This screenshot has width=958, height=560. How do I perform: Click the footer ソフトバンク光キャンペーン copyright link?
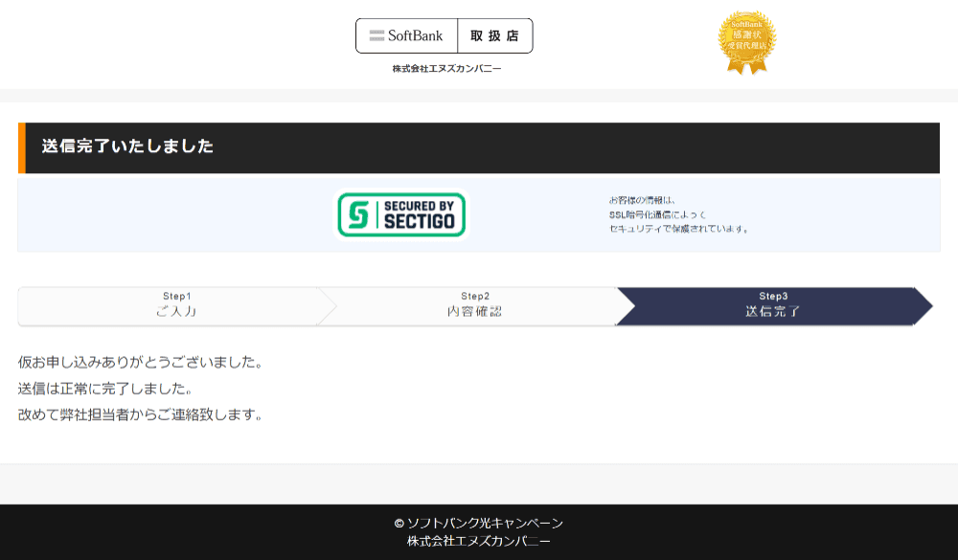tap(478, 523)
